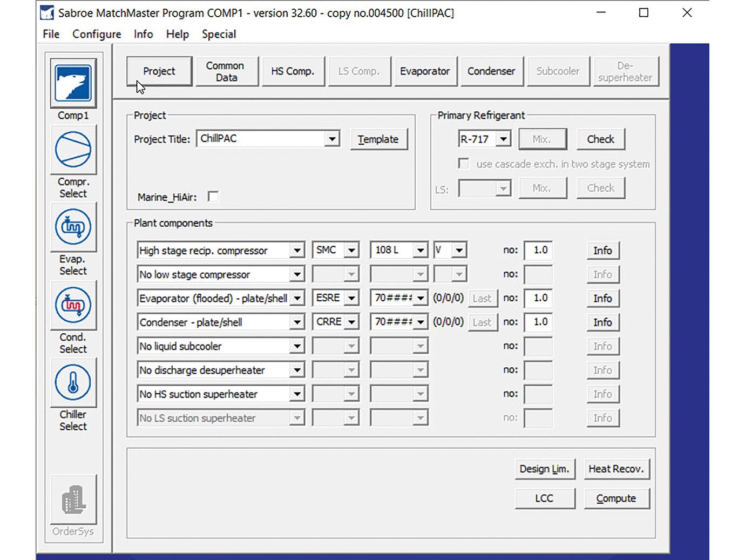The width and height of the screenshot is (745, 560).
Task: Click the Comp1 polar bear icon
Action: pos(73,84)
